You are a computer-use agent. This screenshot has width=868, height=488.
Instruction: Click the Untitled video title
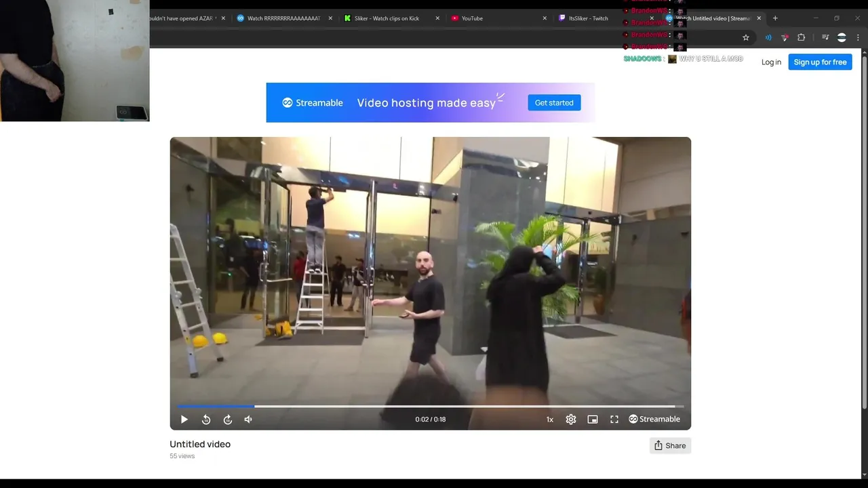tap(200, 444)
